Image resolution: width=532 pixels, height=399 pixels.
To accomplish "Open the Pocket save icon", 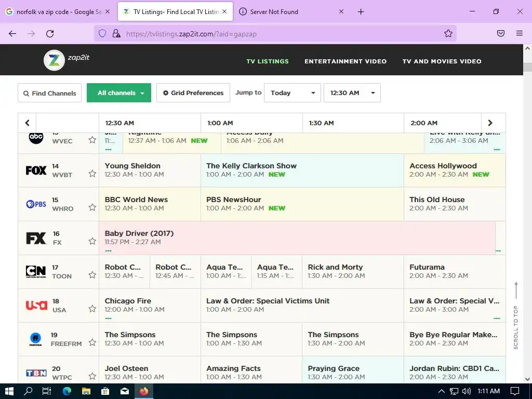I will click(x=501, y=33).
